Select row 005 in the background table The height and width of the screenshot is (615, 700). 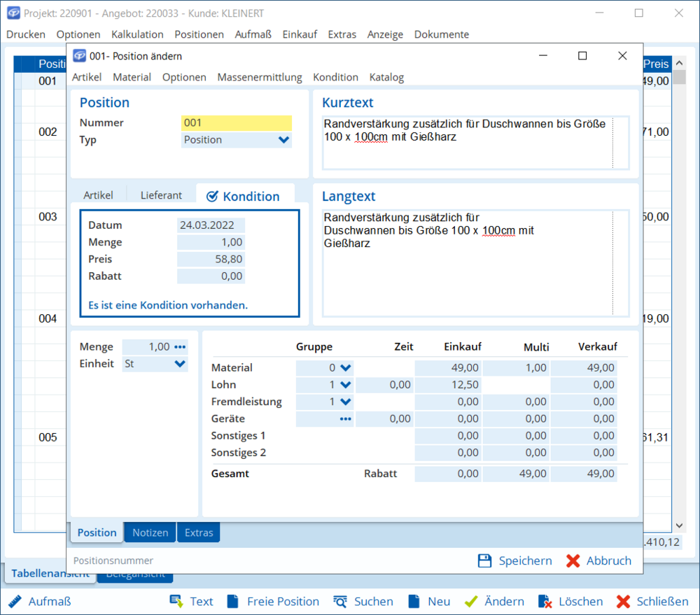coord(48,437)
